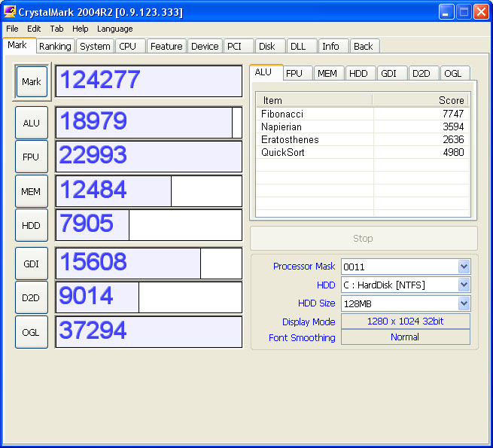Switch to the PCI tab
The width and height of the screenshot is (493, 448).
click(x=239, y=46)
